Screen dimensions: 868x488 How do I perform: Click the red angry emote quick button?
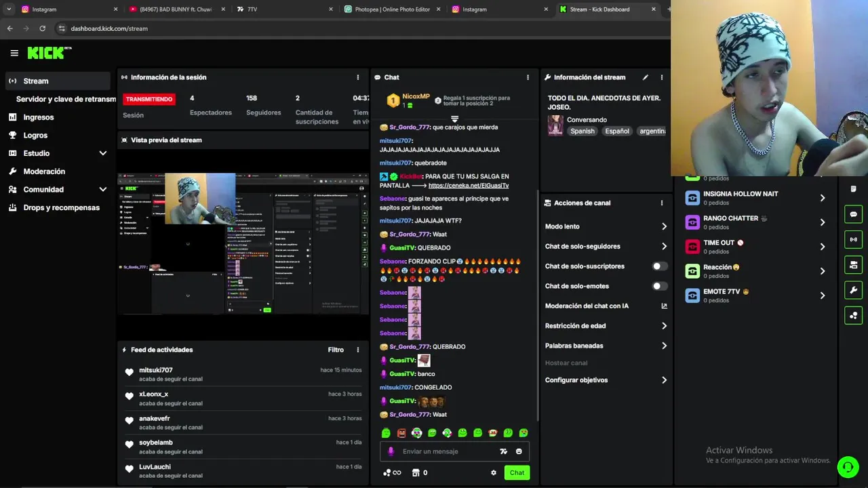(x=401, y=433)
